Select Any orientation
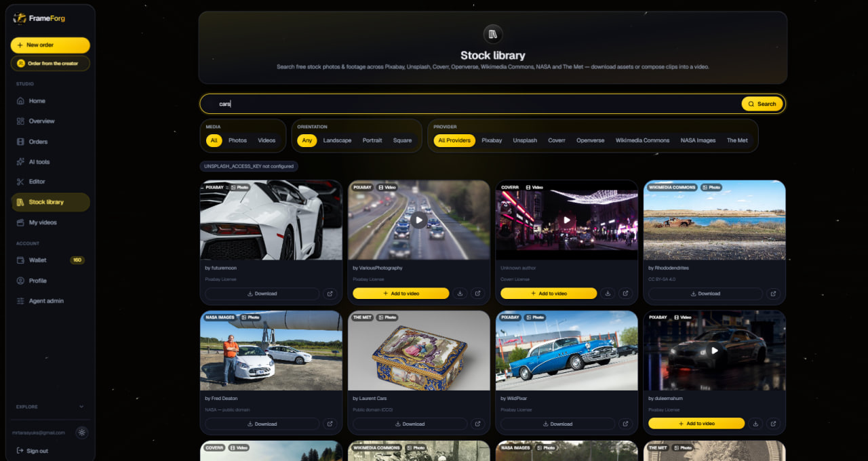 pyautogui.click(x=307, y=140)
